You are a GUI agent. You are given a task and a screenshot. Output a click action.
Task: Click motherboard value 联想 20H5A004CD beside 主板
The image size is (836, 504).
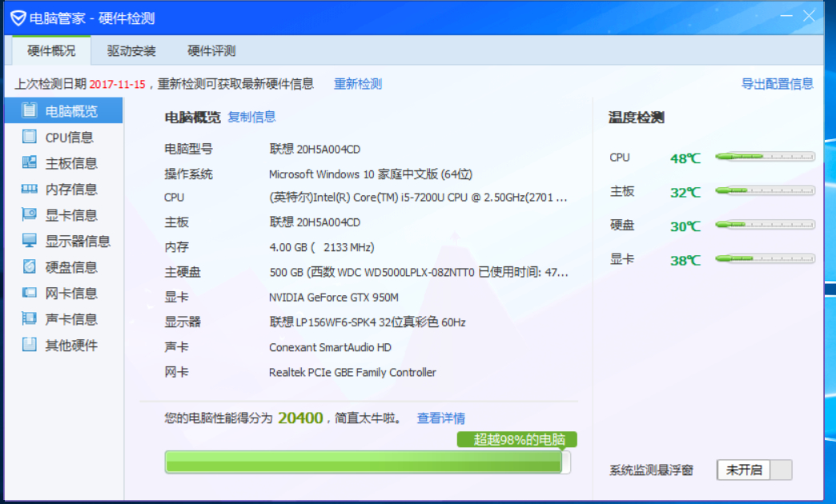[315, 222]
